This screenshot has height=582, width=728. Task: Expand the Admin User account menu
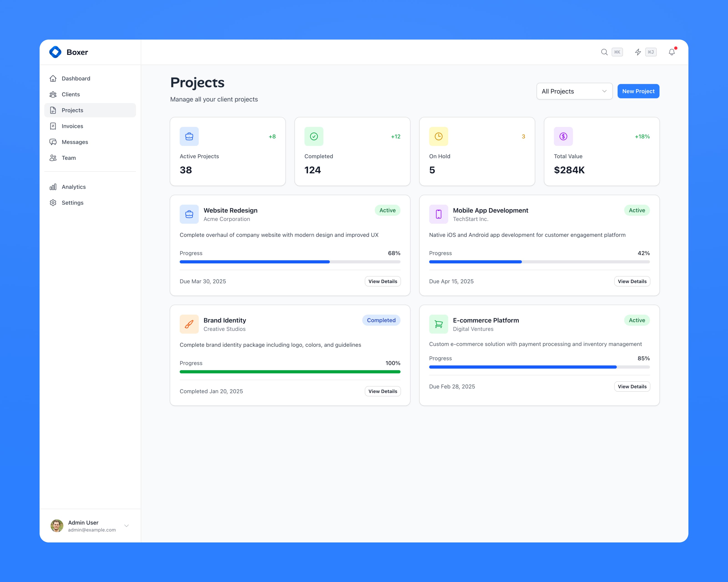[126, 526]
